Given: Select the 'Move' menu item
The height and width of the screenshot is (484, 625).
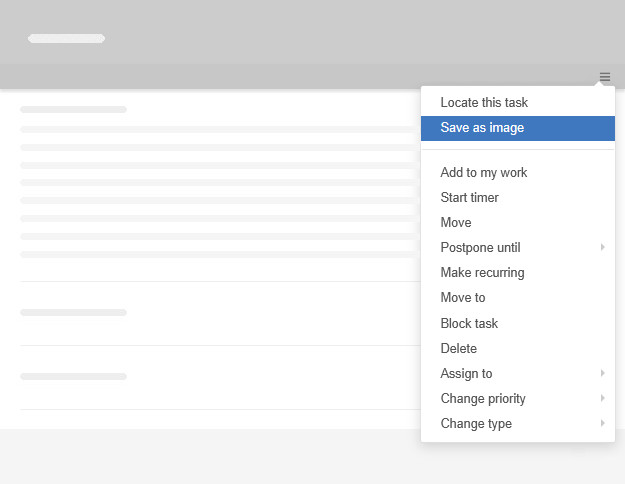Looking at the screenshot, I should click(x=456, y=223).
